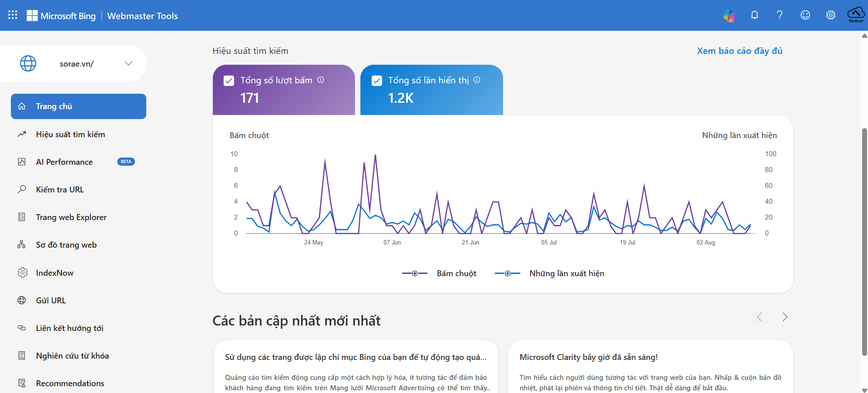Open the Microsoft apps grid launcher
The height and width of the screenshot is (393, 868).
coord(13,15)
